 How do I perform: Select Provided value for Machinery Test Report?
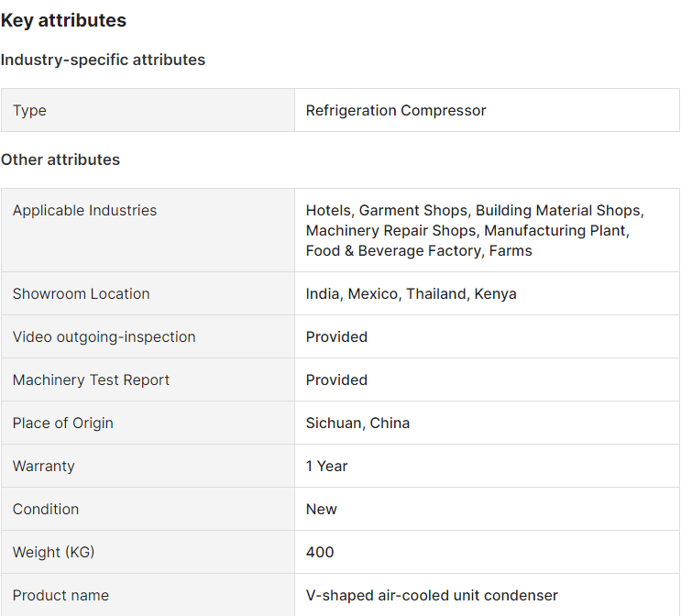(336, 379)
